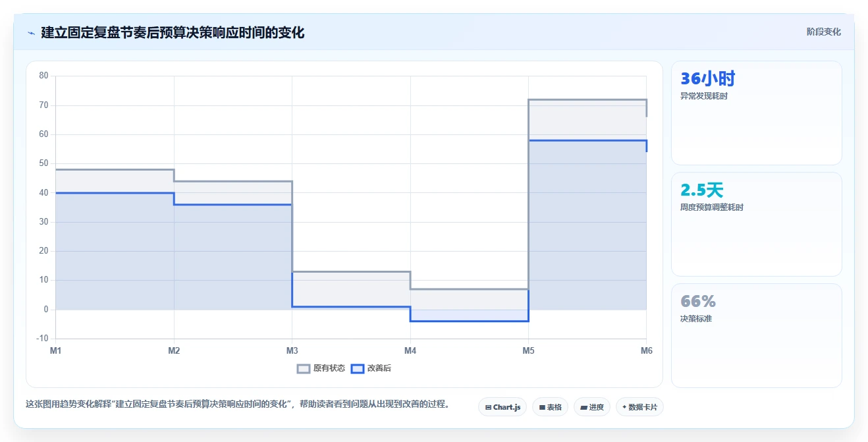Click the 异常发现耗时 caption
Image resolution: width=868 pixels, height=442 pixels.
pos(704,96)
